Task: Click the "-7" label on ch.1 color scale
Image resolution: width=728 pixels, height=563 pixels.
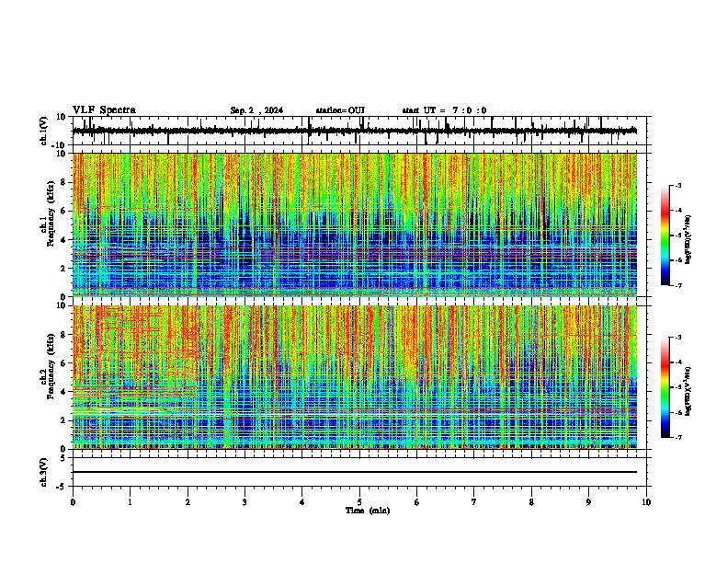Action: (677, 285)
